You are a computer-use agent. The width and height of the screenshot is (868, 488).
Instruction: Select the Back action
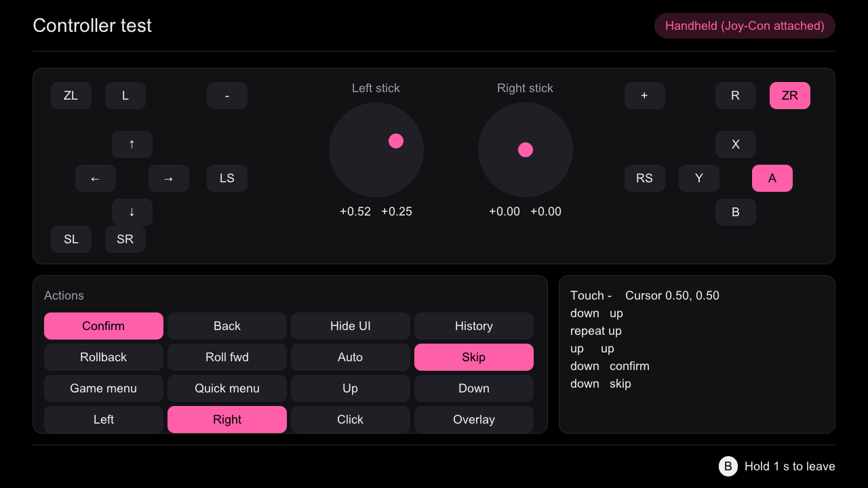(x=227, y=326)
